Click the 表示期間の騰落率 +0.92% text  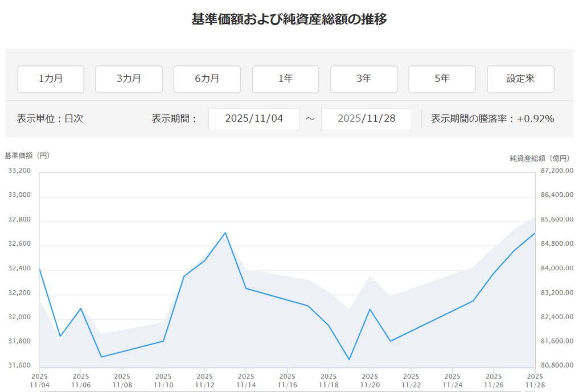point(492,119)
